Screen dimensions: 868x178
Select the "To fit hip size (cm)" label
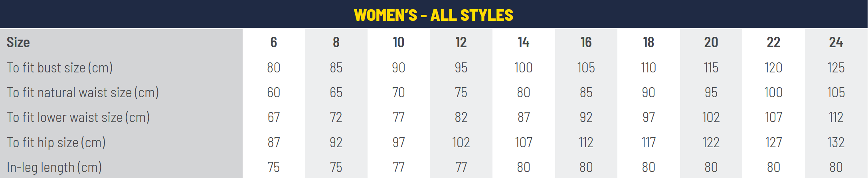tap(56, 142)
